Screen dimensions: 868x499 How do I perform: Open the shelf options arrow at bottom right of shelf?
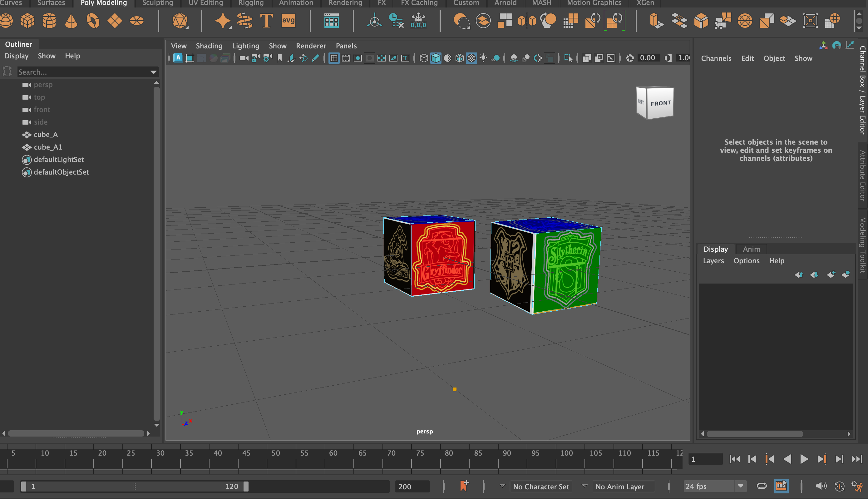pos(859,28)
